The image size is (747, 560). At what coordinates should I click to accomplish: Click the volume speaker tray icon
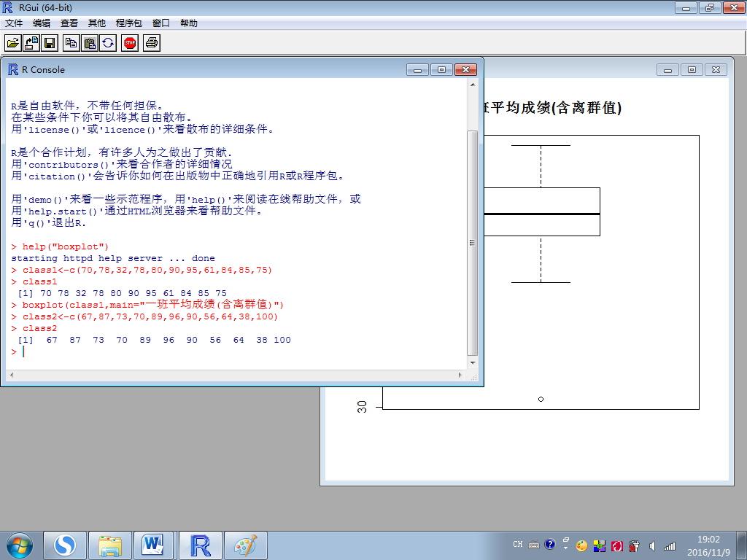point(652,546)
